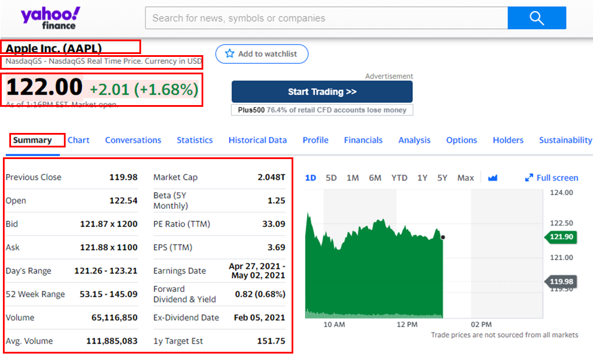Switch to the Financials tab

click(363, 140)
